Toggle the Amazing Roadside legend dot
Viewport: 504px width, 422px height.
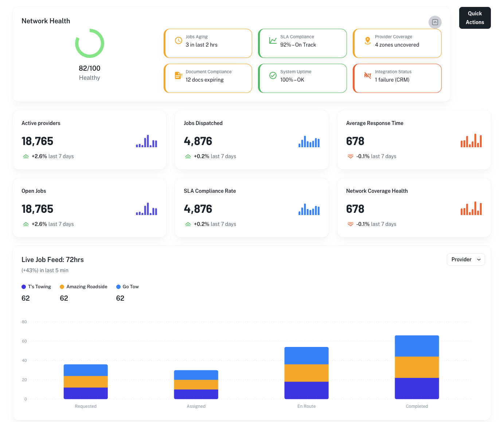point(62,286)
